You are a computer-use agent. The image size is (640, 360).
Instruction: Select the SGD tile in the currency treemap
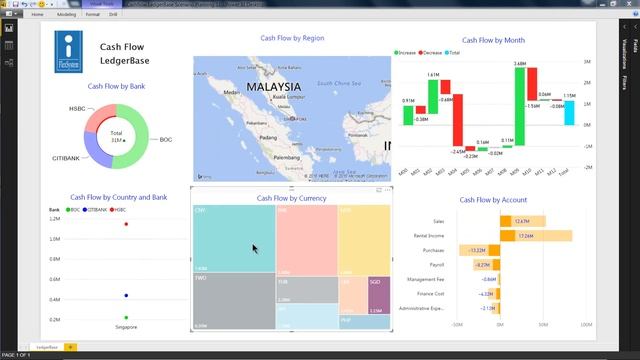[379, 295]
